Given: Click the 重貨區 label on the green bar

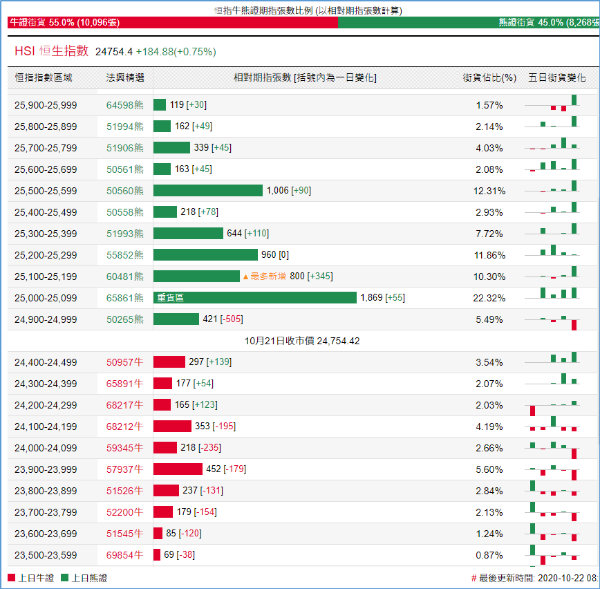Looking at the screenshot, I should point(170,298).
